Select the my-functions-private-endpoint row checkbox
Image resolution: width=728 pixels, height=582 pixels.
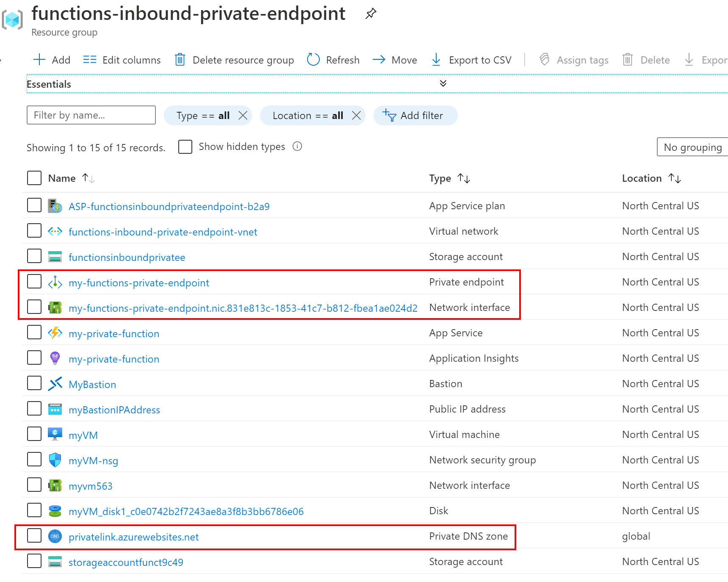pyautogui.click(x=34, y=281)
